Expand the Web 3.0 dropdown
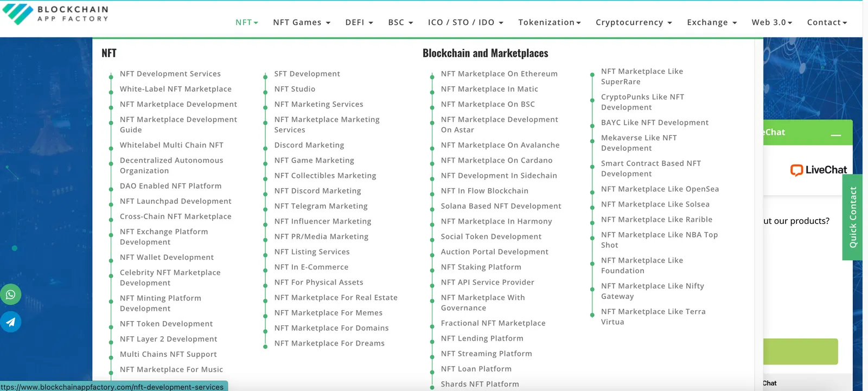This screenshot has width=868, height=391. 772,22
